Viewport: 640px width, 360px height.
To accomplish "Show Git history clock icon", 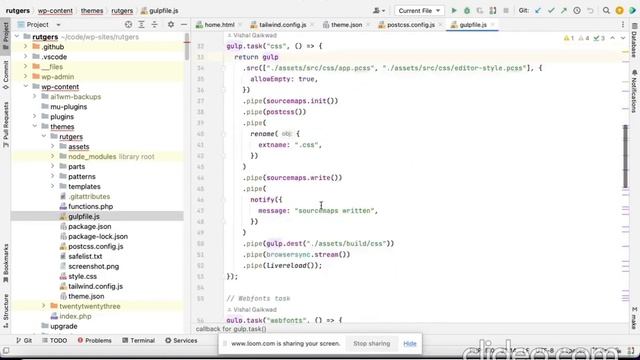I will pyautogui.click(x=577, y=11).
